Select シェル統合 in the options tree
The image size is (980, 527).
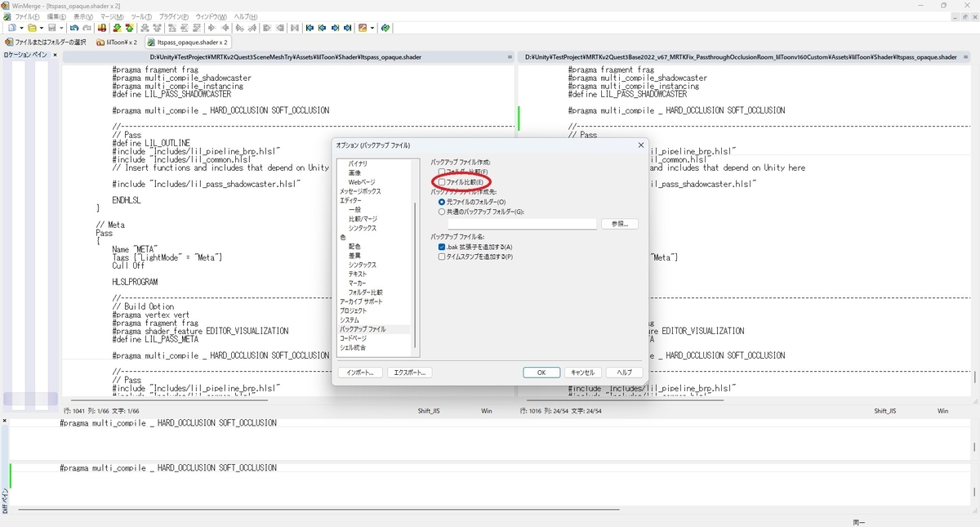pos(353,347)
